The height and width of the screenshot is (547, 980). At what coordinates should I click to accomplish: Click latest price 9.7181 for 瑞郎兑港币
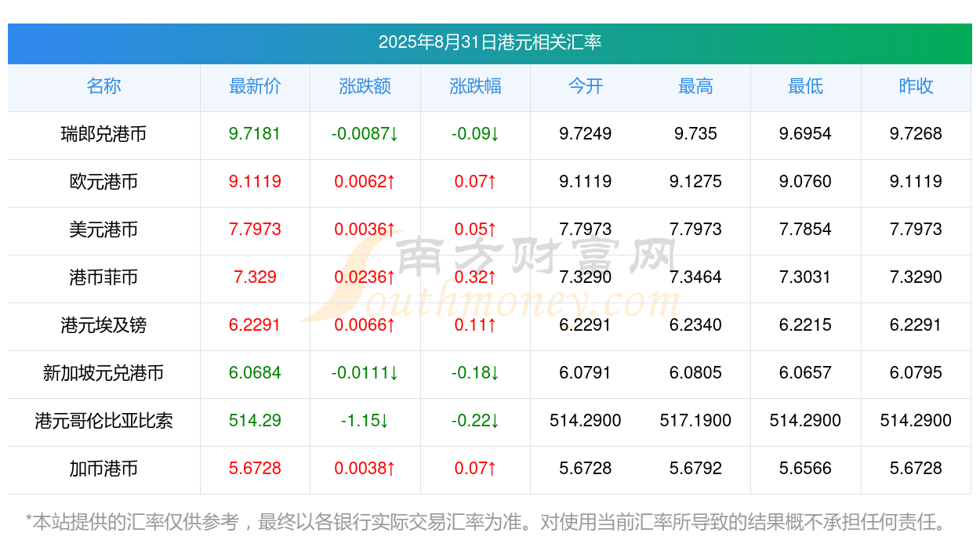point(255,134)
